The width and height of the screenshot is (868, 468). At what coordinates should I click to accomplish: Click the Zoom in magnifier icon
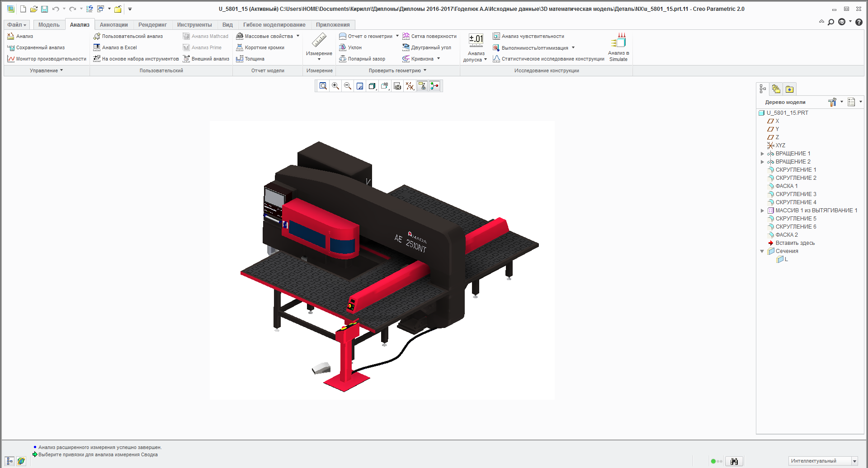(x=335, y=86)
